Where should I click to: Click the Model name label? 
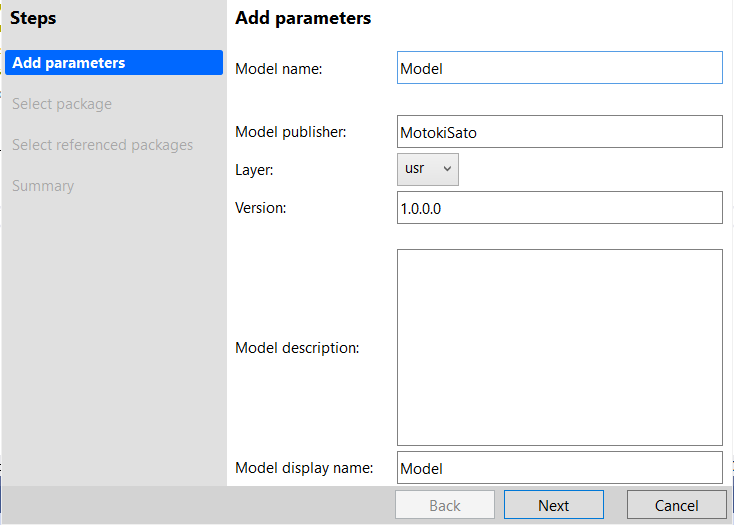tap(279, 69)
